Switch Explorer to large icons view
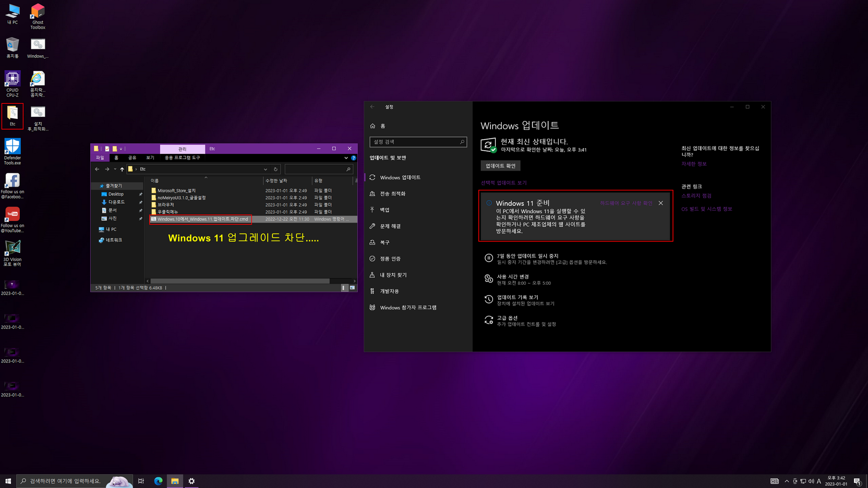The width and height of the screenshot is (868, 488). [x=353, y=288]
